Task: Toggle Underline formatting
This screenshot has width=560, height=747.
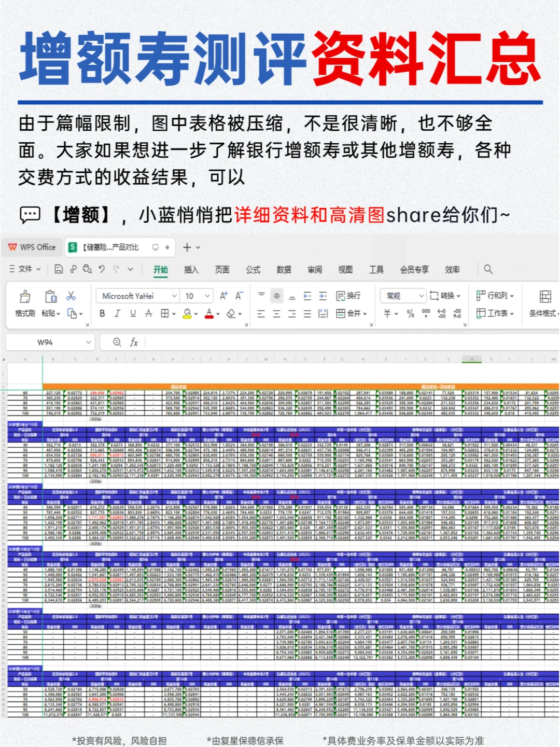Action: (x=133, y=313)
